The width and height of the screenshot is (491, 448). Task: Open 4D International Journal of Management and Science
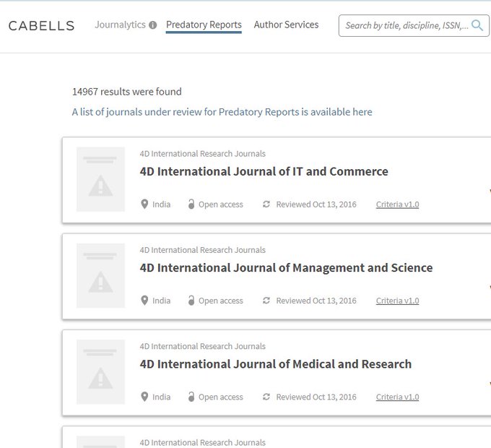pos(286,268)
